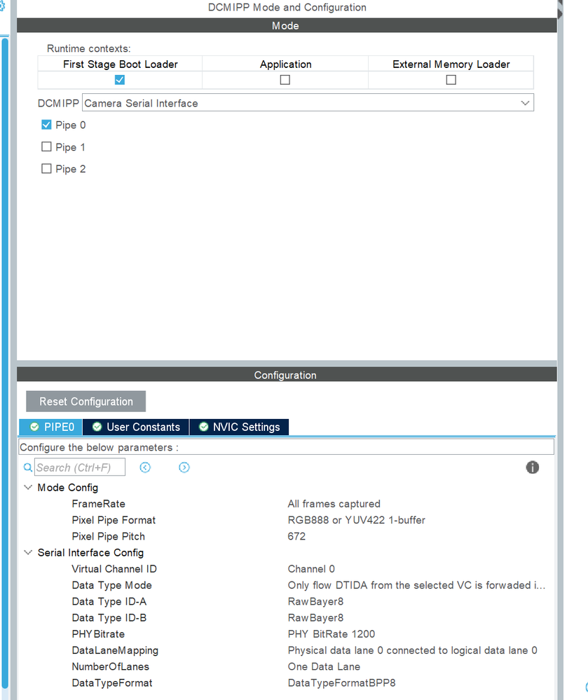The width and height of the screenshot is (588, 700).
Task: Click the 'Physical data lane 0' mapping value
Action: 413,650
